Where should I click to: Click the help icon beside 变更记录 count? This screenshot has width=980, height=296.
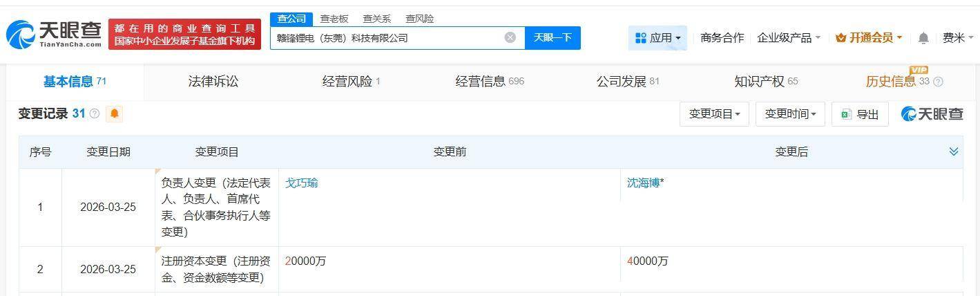[x=95, y=113]
